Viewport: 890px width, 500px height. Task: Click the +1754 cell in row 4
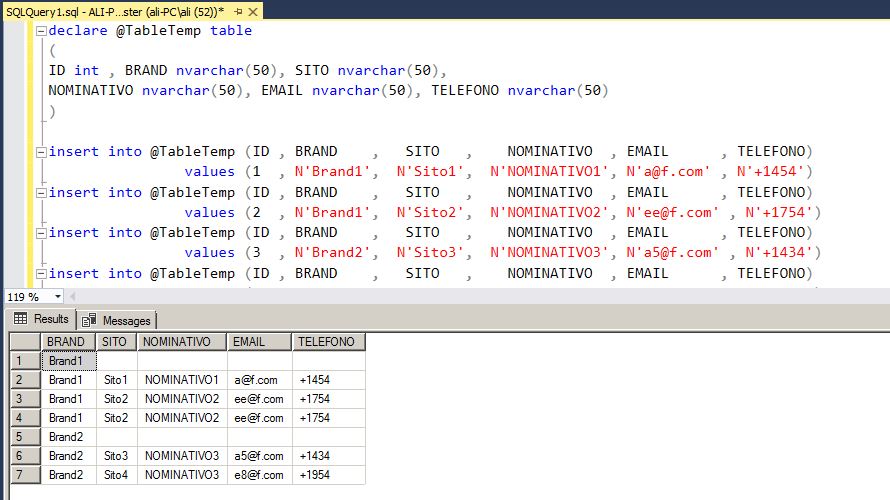[329, 418]
